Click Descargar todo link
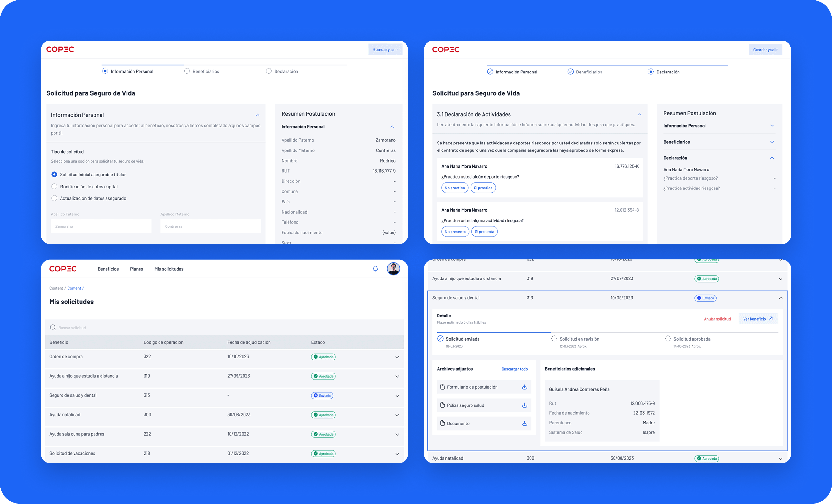 click(x=514, y=369)
